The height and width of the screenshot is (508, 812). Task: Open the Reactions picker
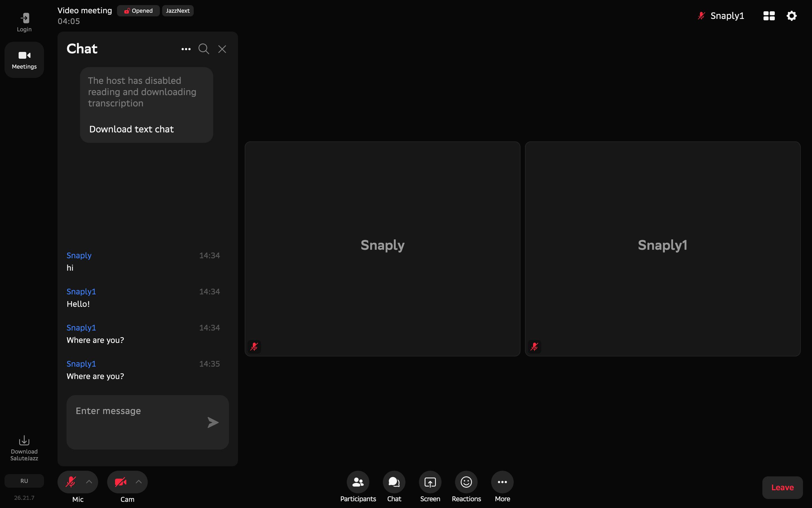(466, 487)
